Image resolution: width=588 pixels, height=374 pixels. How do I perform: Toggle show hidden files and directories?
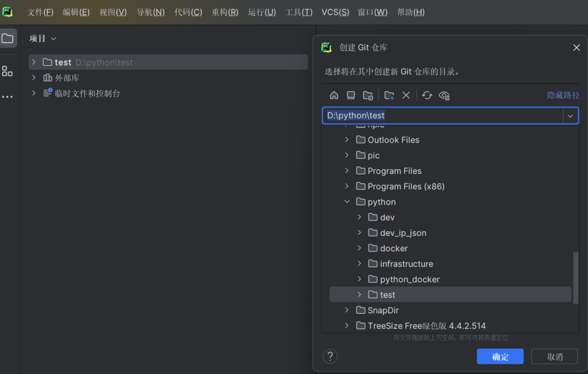[x=444, y=95]
